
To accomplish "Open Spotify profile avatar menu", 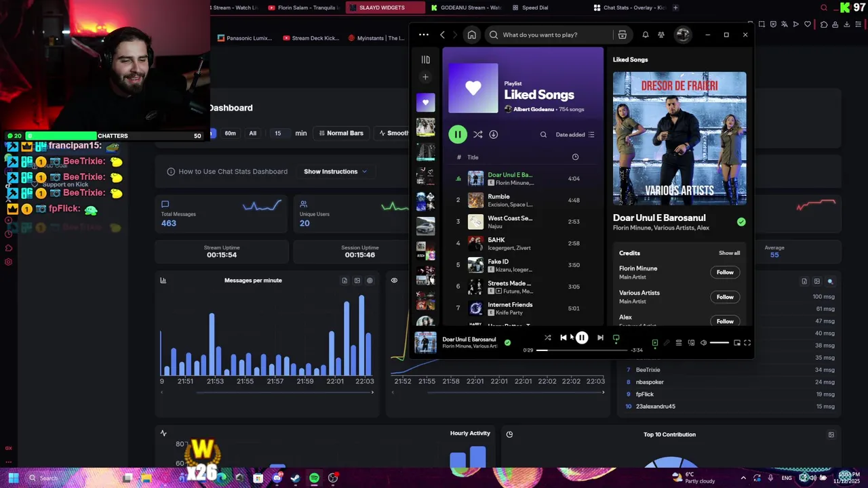I will click(683, 35).
